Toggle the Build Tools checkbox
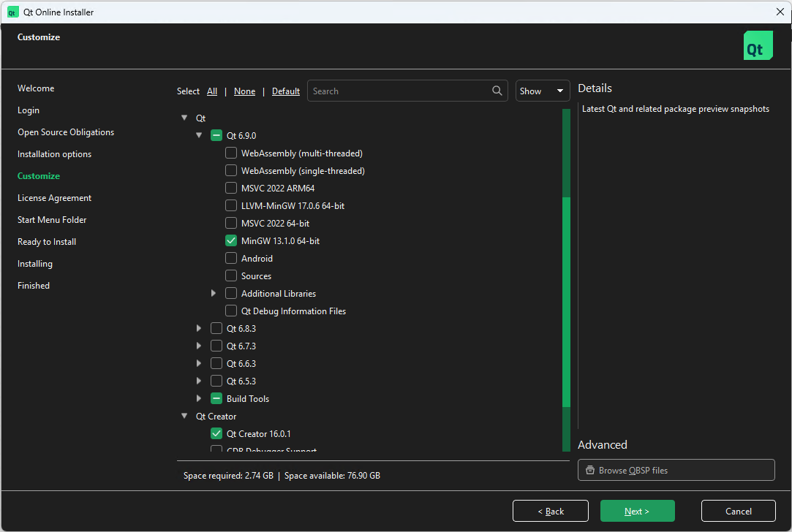This screenshot has height=532, width=792. (216, 399)
